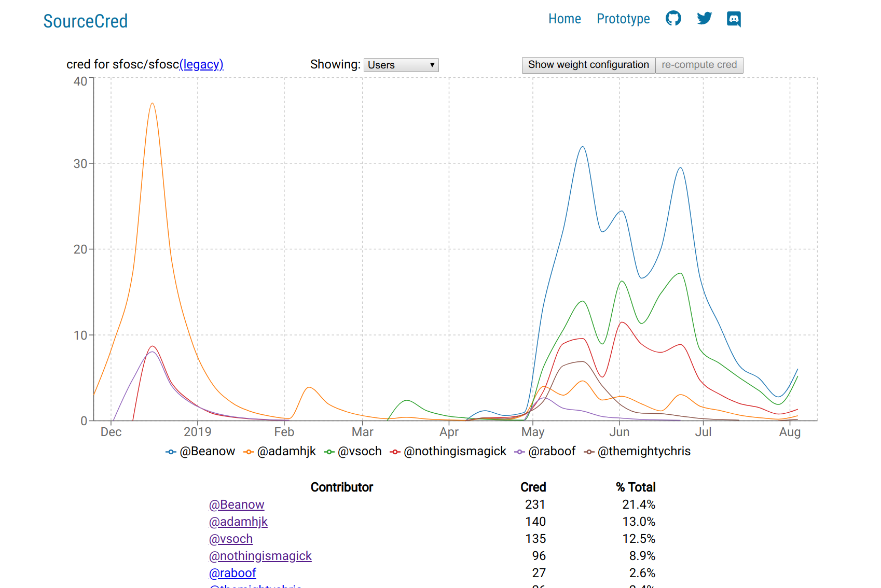Click the SourceCred logo title

86,21
